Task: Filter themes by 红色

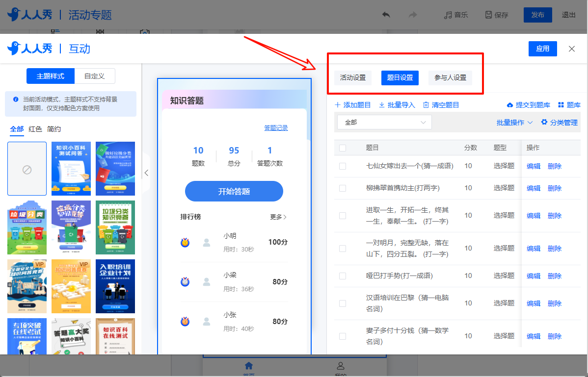Action: (x=35, y=129)
